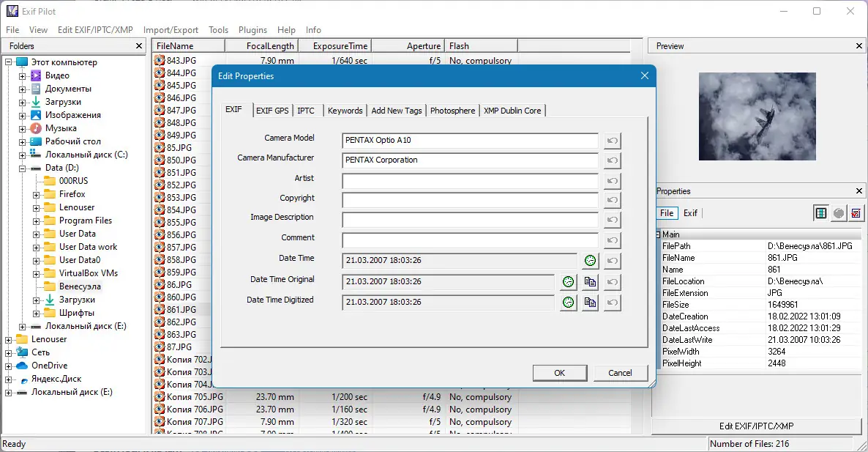Undo changes for Comment field
Viewport: 868px width, 452px height.
tap(612, 240)
